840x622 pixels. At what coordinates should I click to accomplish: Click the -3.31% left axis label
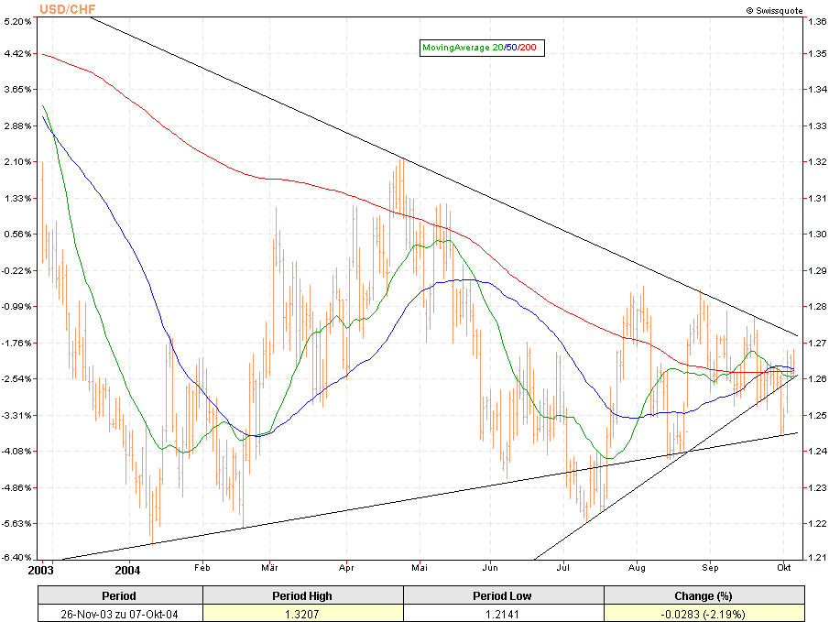16,415
